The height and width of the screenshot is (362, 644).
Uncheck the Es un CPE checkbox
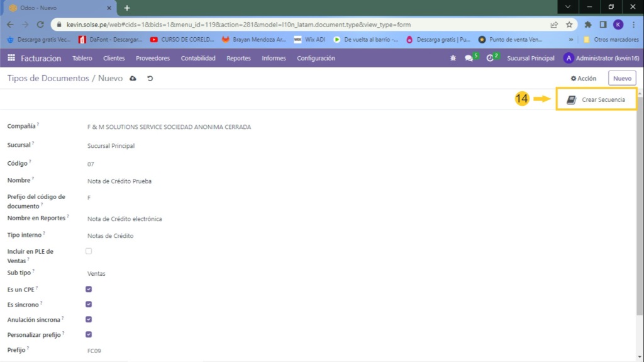click(89, 289)
